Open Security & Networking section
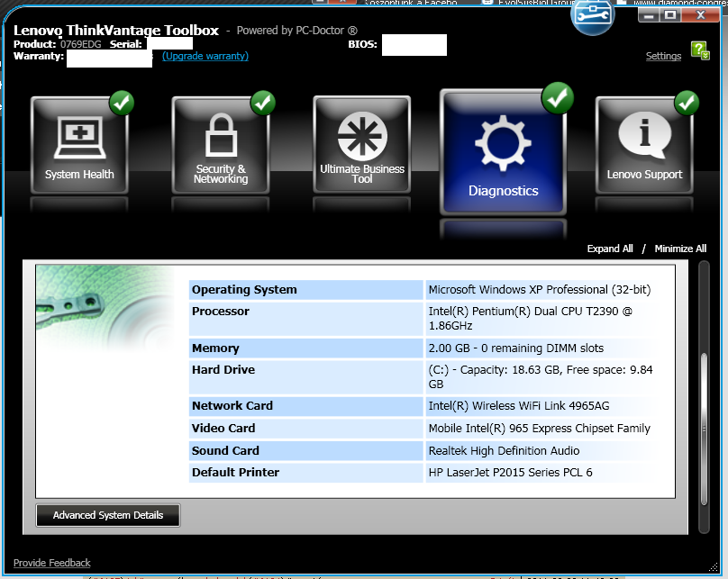 pos(221,145)
